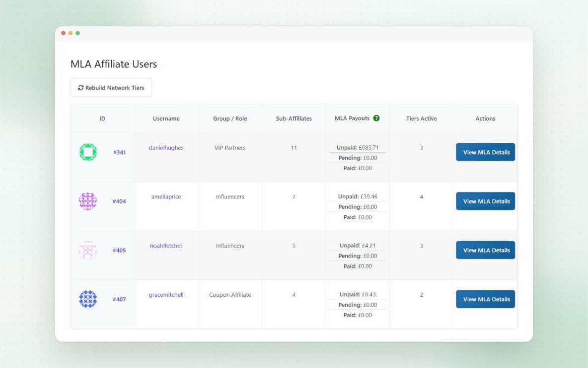The height and width of the screenshot is (368, 588).
Task: View MLA Details for noahfletcher
Action: [x=486, y=250]
